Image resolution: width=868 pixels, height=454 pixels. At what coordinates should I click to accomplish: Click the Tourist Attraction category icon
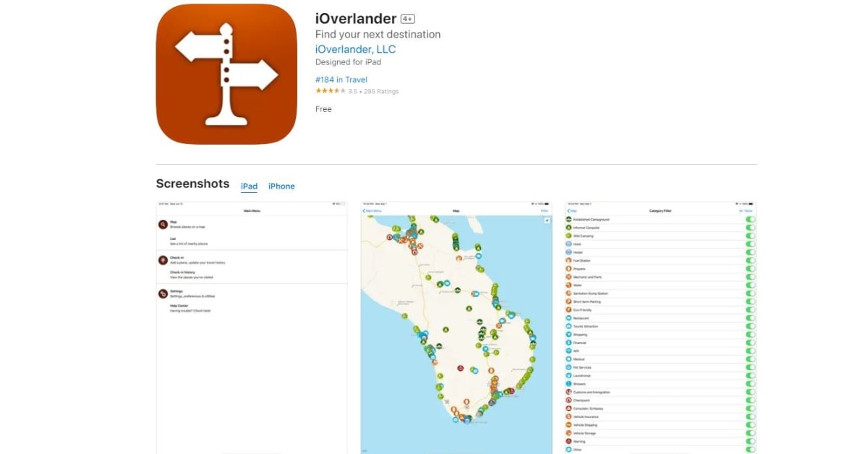569,327
